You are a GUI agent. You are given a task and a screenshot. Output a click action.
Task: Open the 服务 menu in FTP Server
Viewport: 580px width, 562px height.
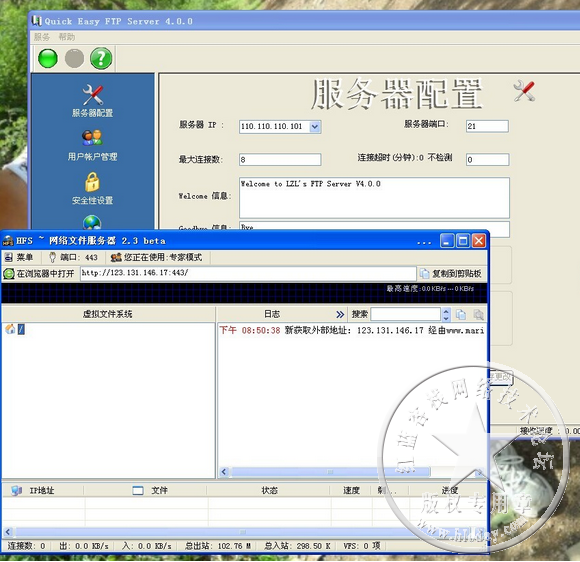[41, 37]
